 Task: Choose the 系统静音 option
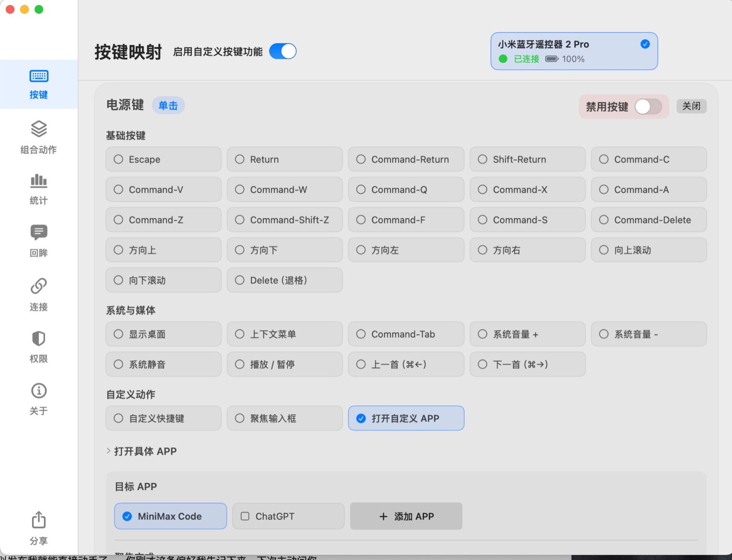point(163,364)
